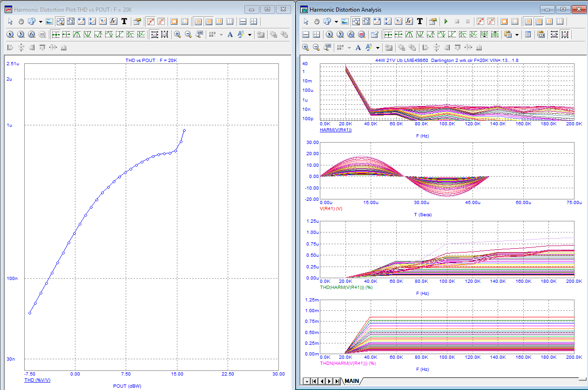Toggle Data Points display in THD plot window

click(151, 21)
